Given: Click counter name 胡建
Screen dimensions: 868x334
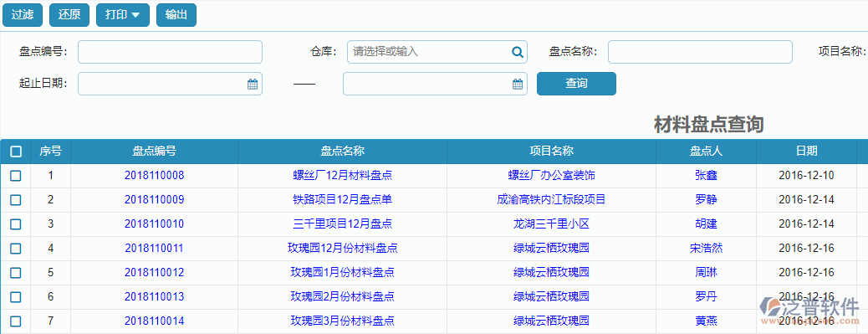Looking at the screenshot, I should [x=706, y=224].
